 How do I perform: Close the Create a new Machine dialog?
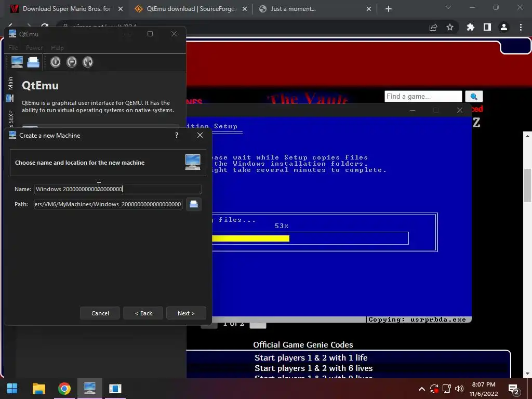pos(200,136)
